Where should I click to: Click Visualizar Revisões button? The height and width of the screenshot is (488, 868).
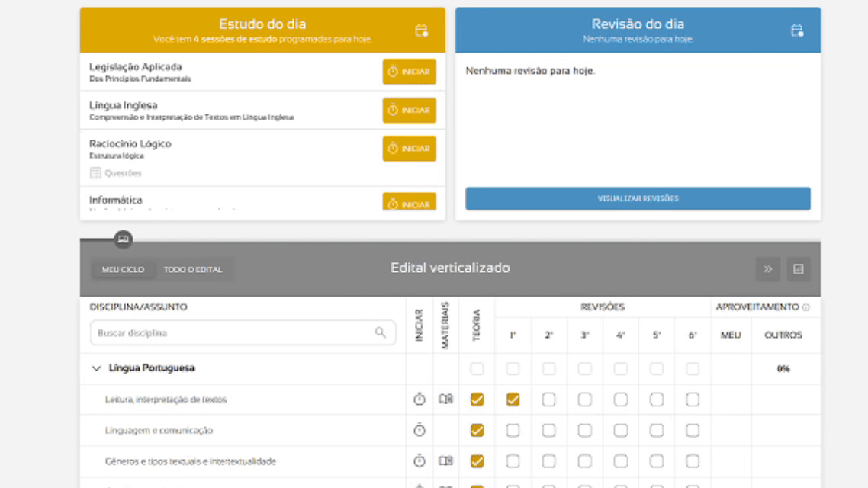638,198
